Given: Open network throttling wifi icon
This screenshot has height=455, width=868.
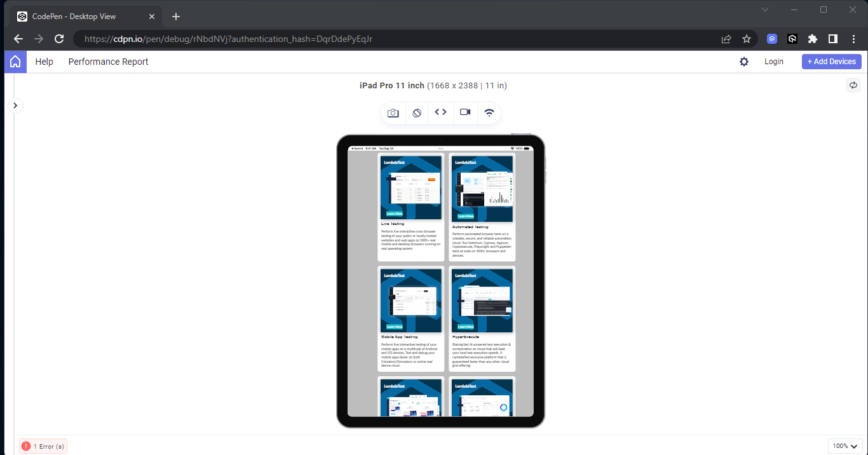Looking at the screenshot, I should coord(489,112).
